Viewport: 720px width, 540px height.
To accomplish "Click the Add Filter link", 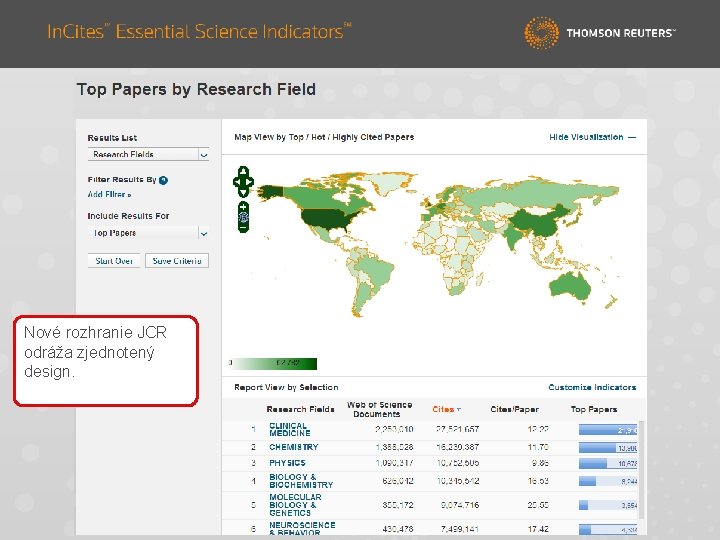I will pos(109,195).
